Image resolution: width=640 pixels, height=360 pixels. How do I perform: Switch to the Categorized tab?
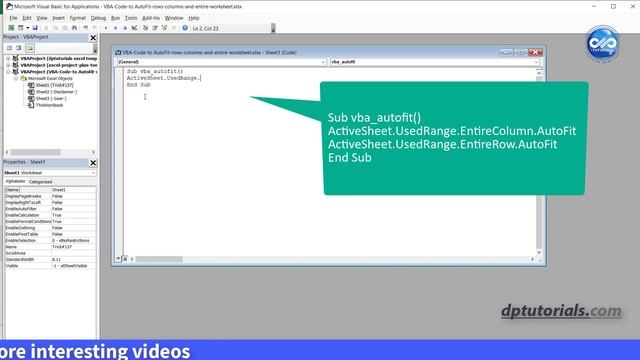tap(40, 182)
